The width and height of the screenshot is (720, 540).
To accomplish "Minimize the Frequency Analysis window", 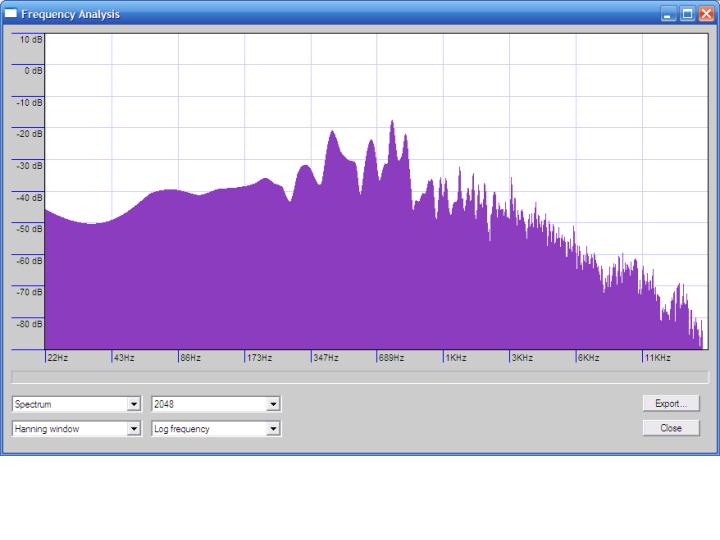I will pyautogui.click(x=669, y=14).
